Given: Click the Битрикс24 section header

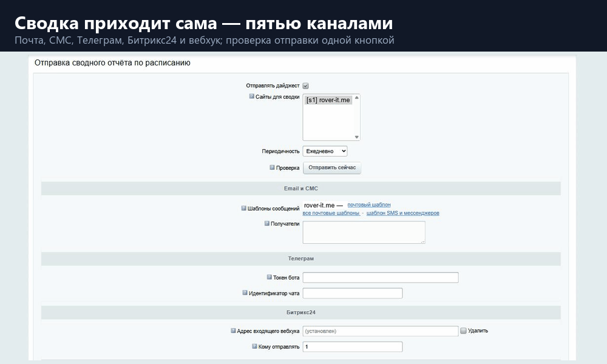Looking at the screenshot, I should (x=301, y=312).
